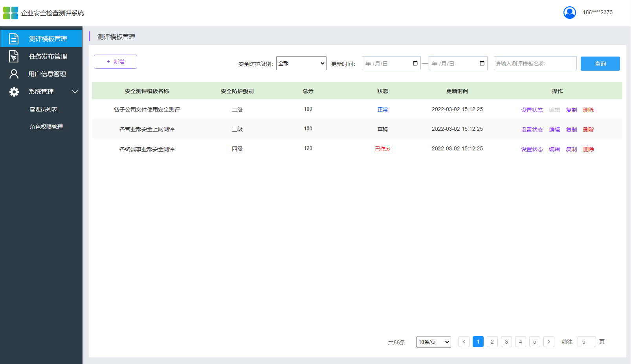Open the user avatar icon
This screenshot has width=631, height=364.
569,13
